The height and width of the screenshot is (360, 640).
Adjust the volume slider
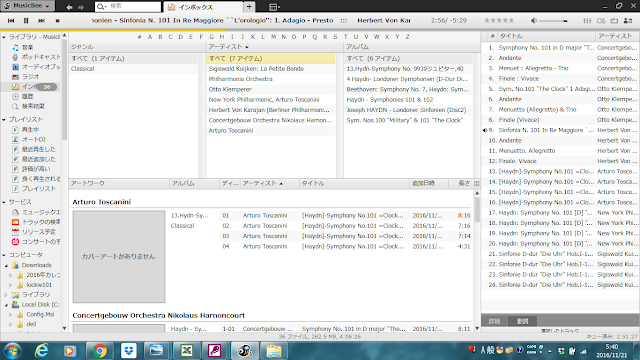(553, 21)
